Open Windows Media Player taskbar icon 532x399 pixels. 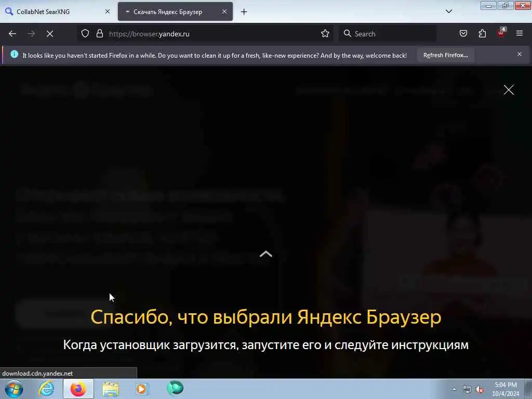pos(142,389)
